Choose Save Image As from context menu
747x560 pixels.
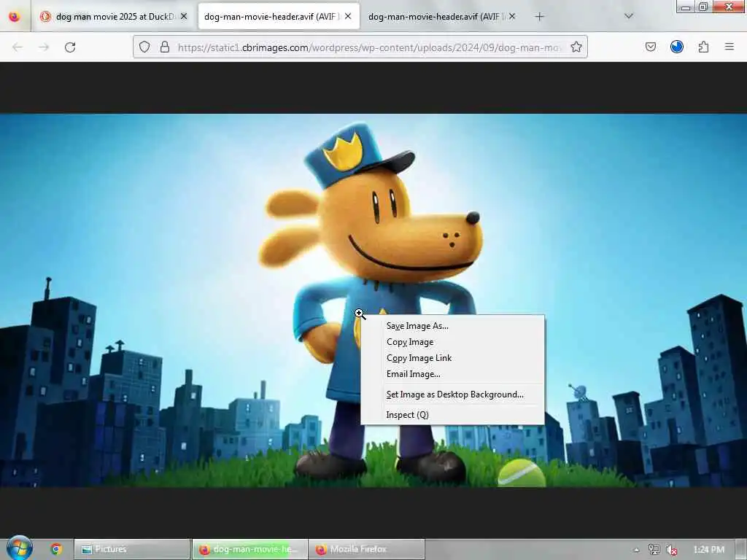452,326
